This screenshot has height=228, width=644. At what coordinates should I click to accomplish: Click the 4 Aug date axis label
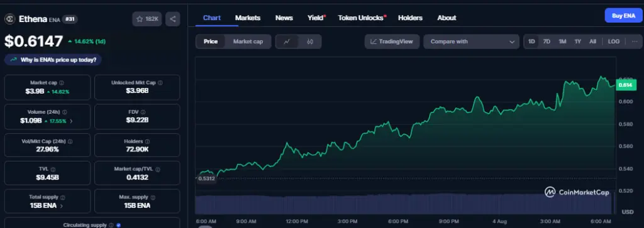499,222
